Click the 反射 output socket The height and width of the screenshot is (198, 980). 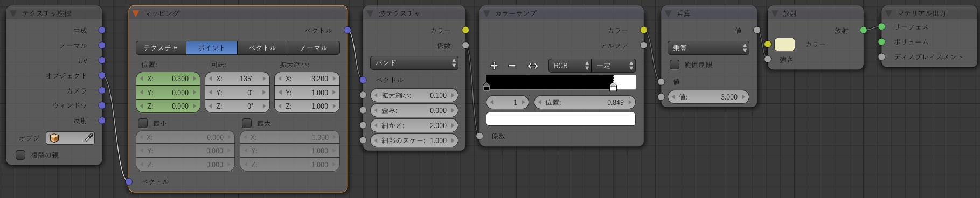coord(102,120)
